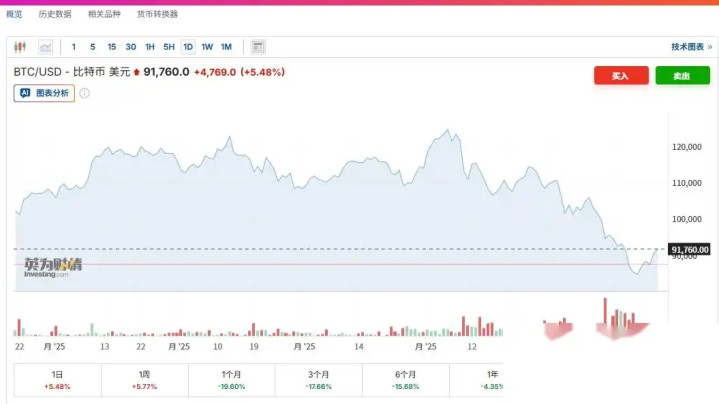Click the AI 图表分析 button

(x=44, y=93)
